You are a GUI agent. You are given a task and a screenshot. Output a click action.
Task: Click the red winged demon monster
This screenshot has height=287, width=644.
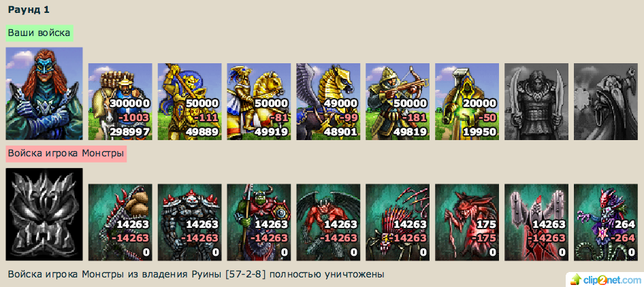pos(328,222)
